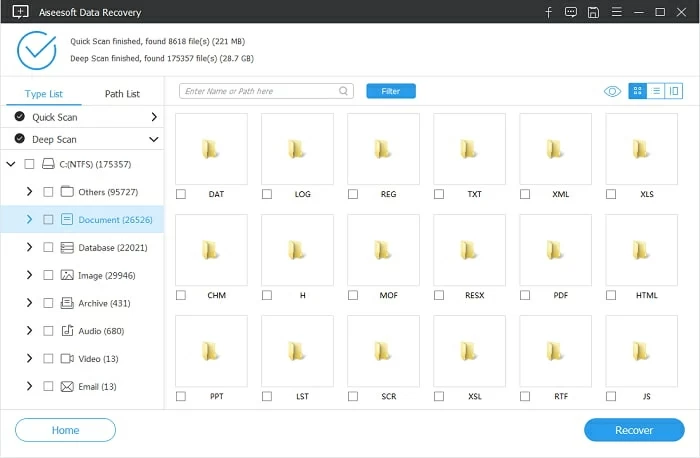This screenshot has width=700, height=458.
Task: Switch to the Path List tab
Action: coord(122,94)
